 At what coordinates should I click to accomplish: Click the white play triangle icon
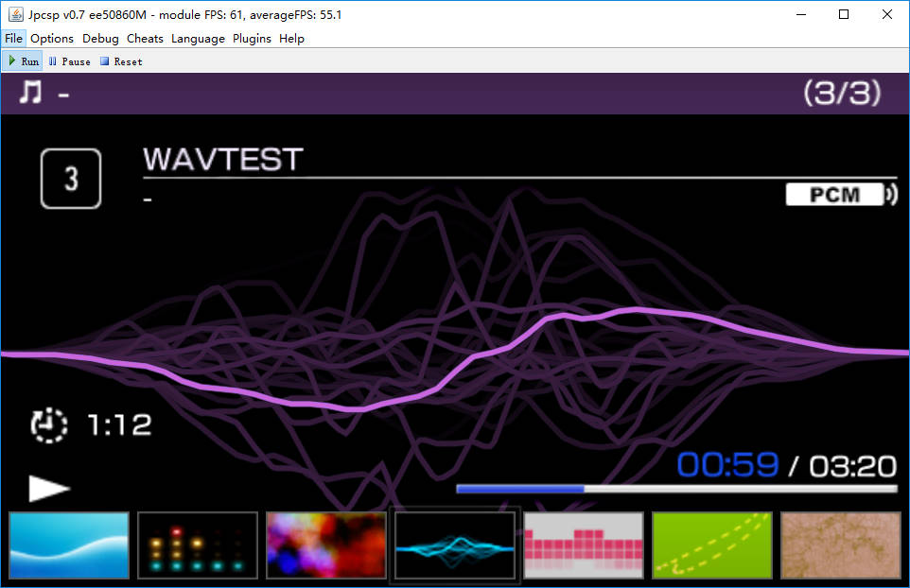pyautogui.click(x=49, y=489)
